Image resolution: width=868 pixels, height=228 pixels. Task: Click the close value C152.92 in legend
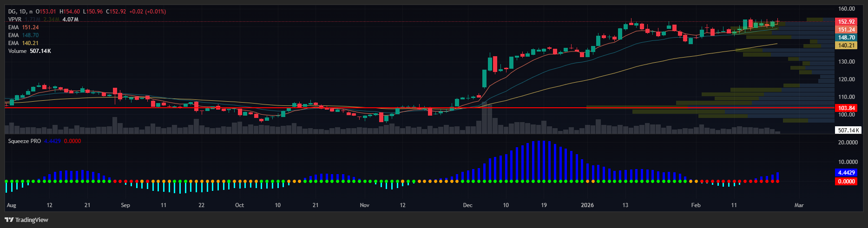coord(116,12)
